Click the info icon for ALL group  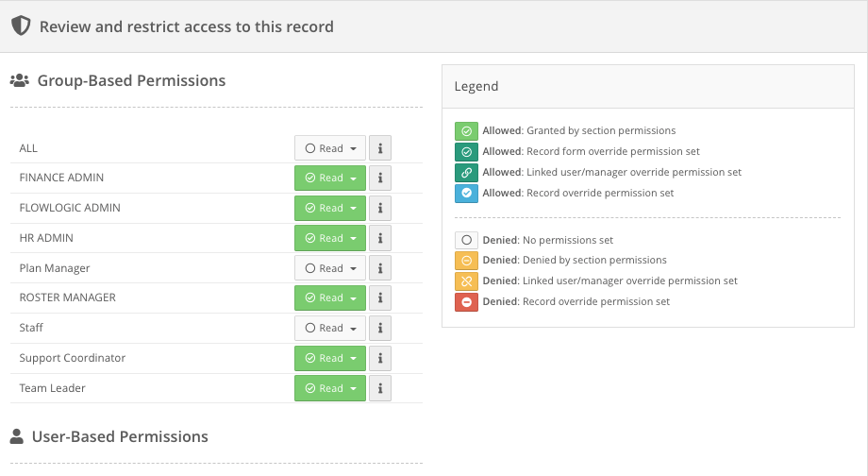(x=380, y=148)
